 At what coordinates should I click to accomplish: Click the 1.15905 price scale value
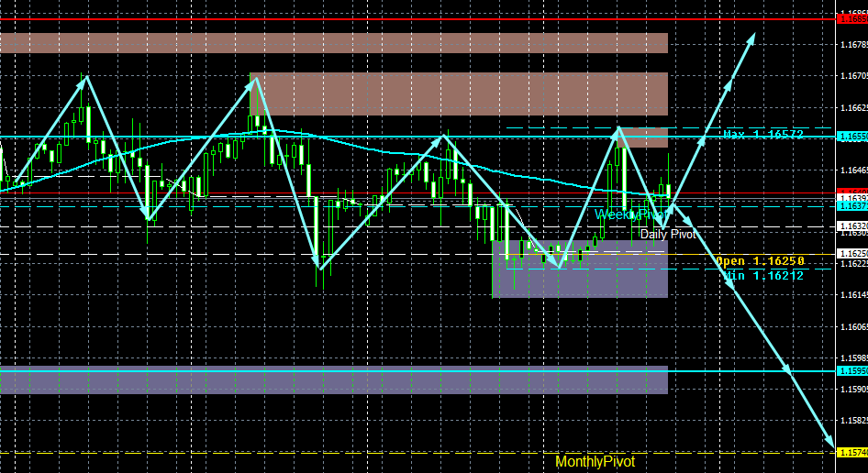tap(853, 389)
